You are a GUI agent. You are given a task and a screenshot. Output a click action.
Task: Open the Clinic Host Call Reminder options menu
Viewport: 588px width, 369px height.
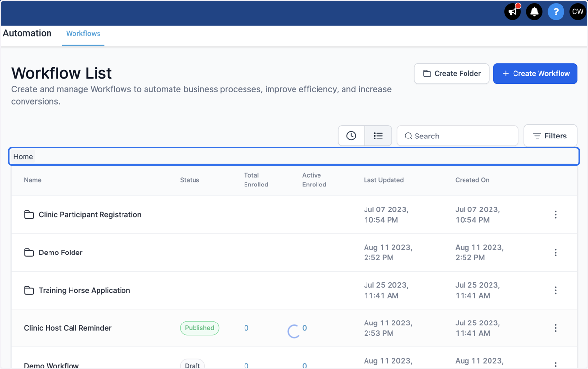coord(555,328)
